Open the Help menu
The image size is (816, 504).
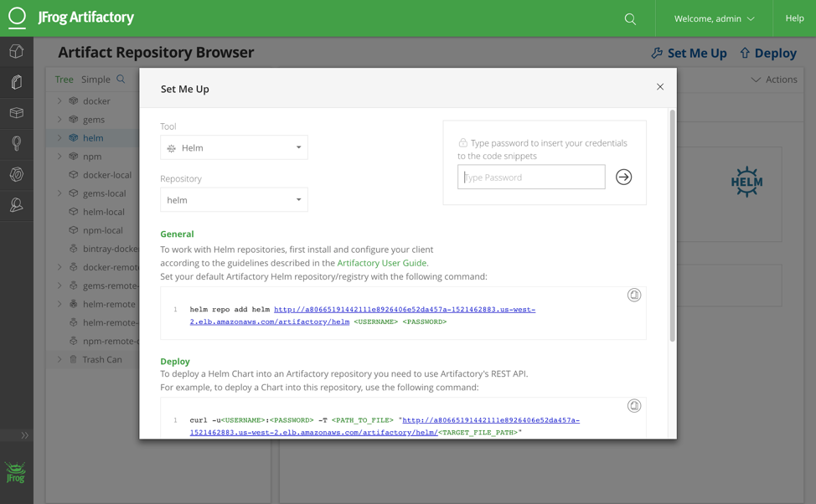click(x=794, y=18)
